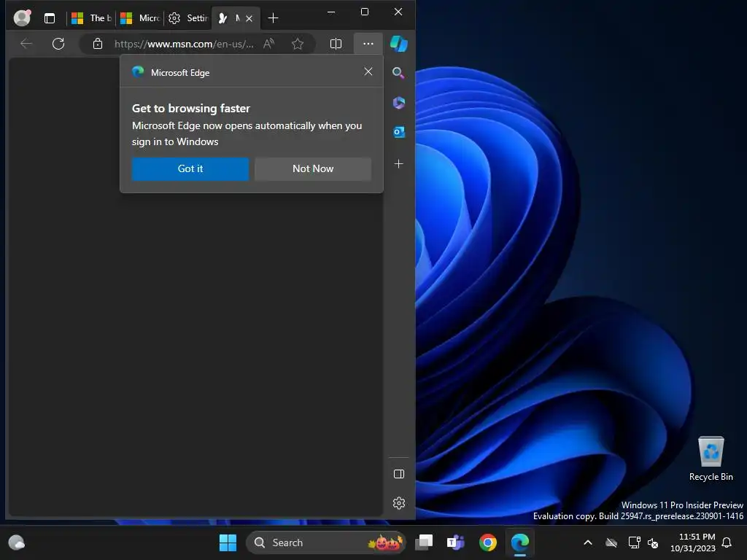Screen dimensions: 747x560
Task: Open the tab actions menu icon
Action: point(50,18)
